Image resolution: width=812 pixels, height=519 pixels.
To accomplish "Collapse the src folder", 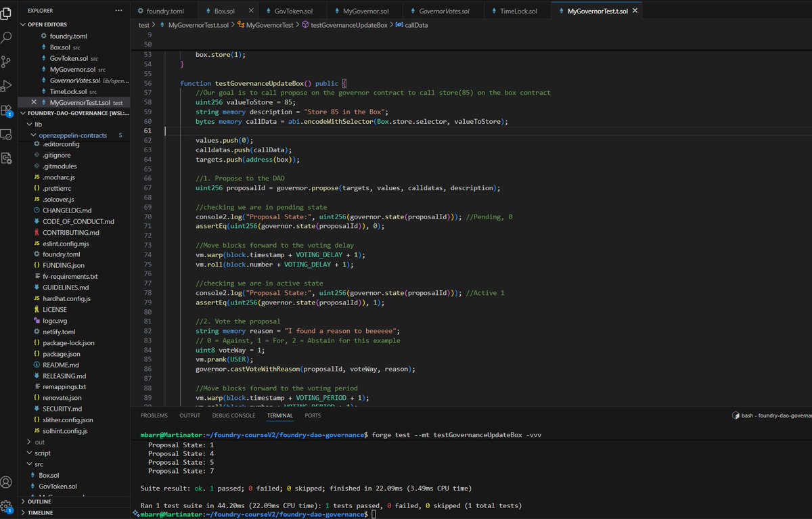I will (39, 464).
